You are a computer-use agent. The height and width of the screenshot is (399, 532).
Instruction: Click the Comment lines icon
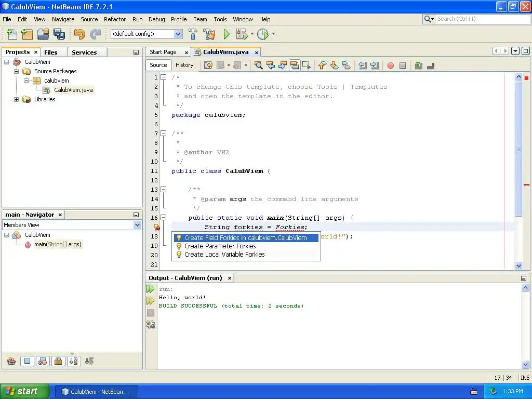[419, 65]
